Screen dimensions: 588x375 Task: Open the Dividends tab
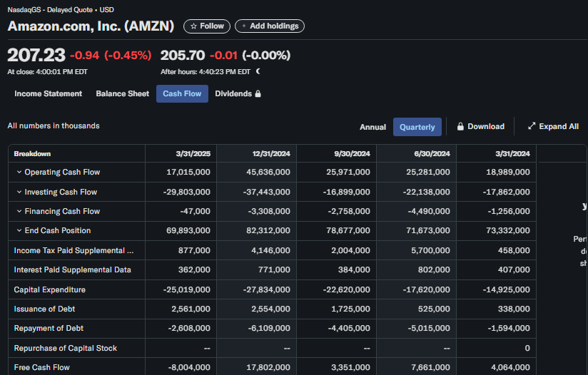[x=238, y=93]
